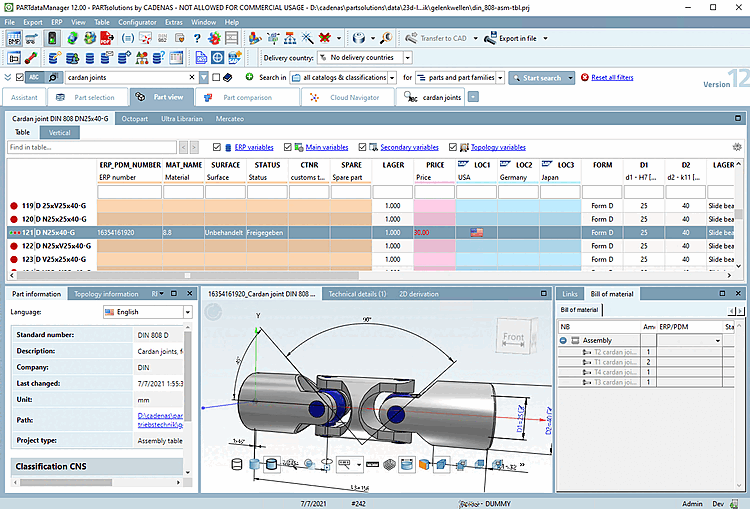Viewport: 750px width, 509px height.
Task: Click the Export in file icon
Action: pos(491,38)
